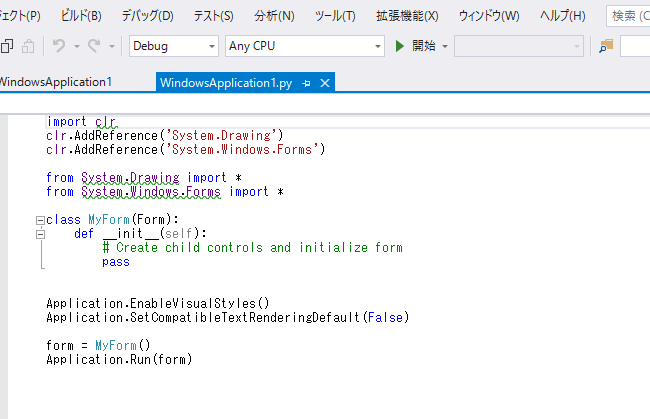The height and width of the screenshot is (419, 650).
Task: Collapse the class MyForm code block
Action: click(39, 220)
